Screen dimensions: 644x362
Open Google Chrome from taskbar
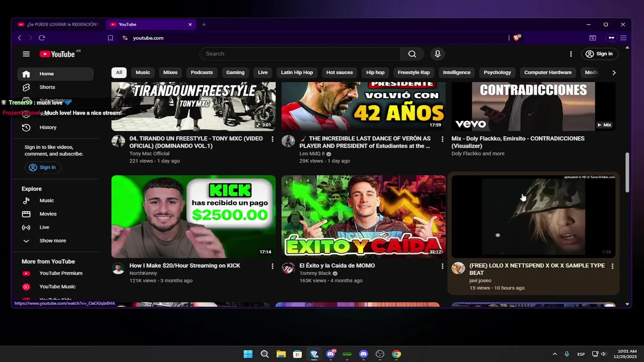pos(396,354)
